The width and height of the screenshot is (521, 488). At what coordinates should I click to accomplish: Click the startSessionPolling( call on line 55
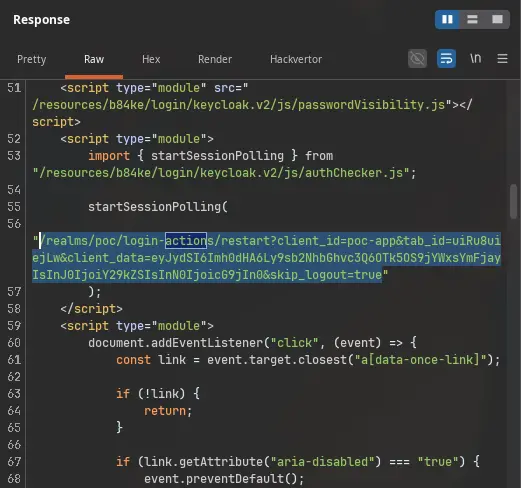[158, 207]
